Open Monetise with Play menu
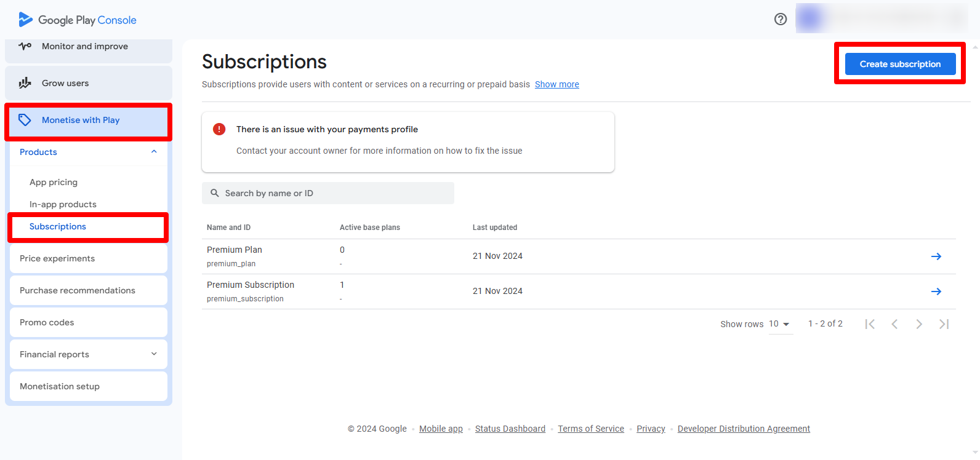Screen dimensions: 980x460 tap(81, 121)
